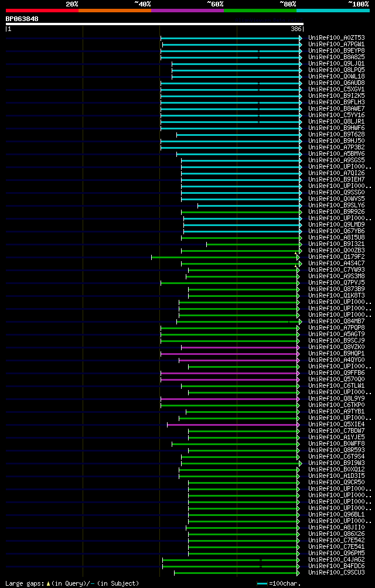Click the purple alignment bar for UniRef100_Q8VZK0

[240, 347]
